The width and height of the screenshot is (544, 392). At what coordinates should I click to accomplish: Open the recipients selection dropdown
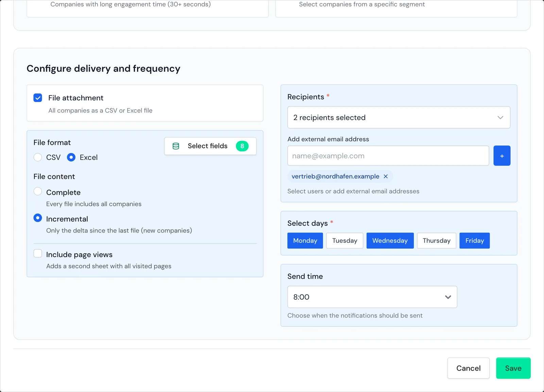[399, 118]
